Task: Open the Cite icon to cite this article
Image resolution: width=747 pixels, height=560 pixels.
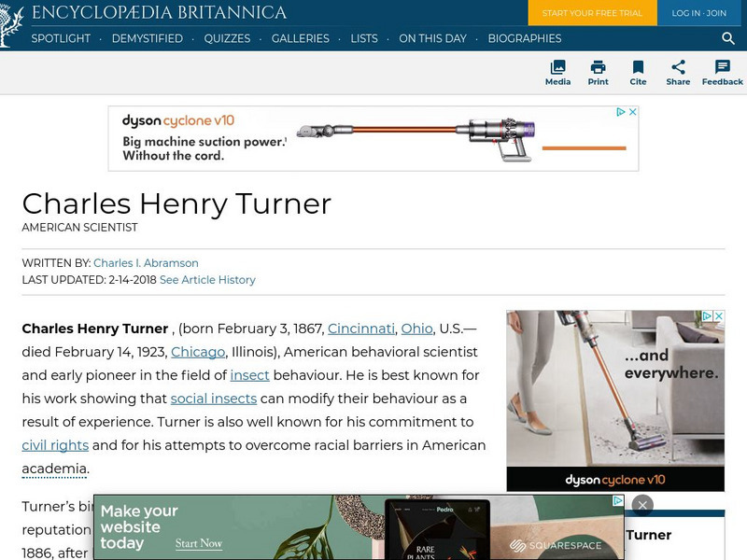Action: click(639, 72)
